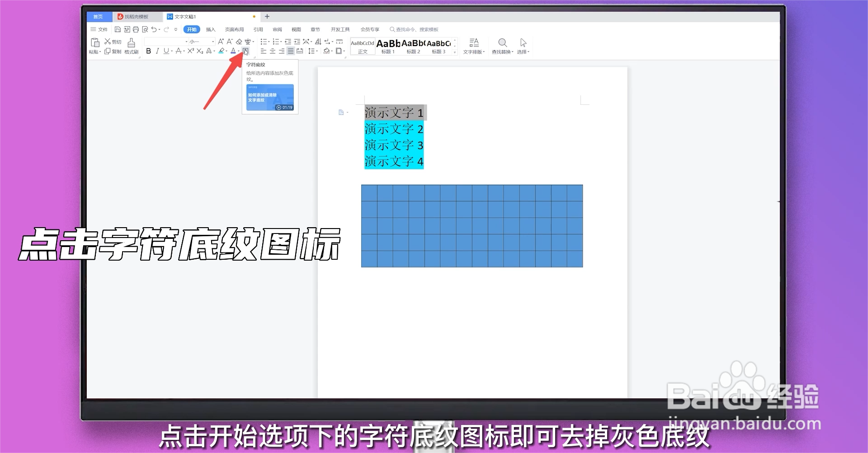Click the undo arrow icon
This screenshot has width=868, height=453.
click(x=154, y=29)
